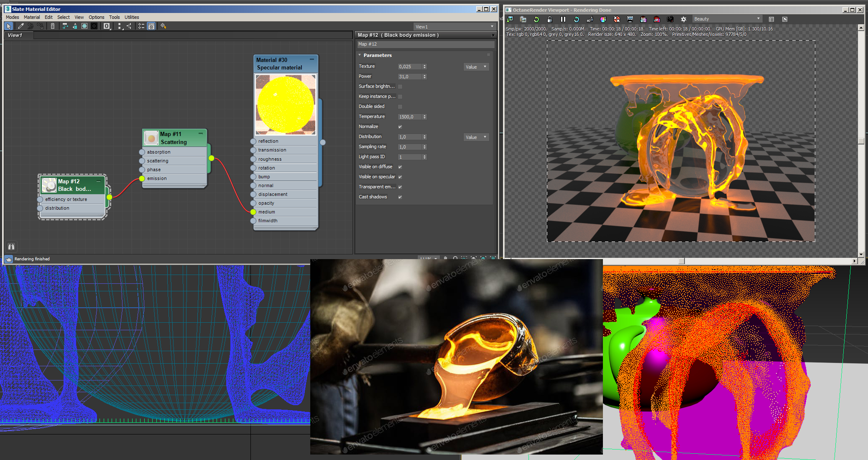Select the arrow Select tool
This screenshot has width=868, height=460.
tap(9, 26)
